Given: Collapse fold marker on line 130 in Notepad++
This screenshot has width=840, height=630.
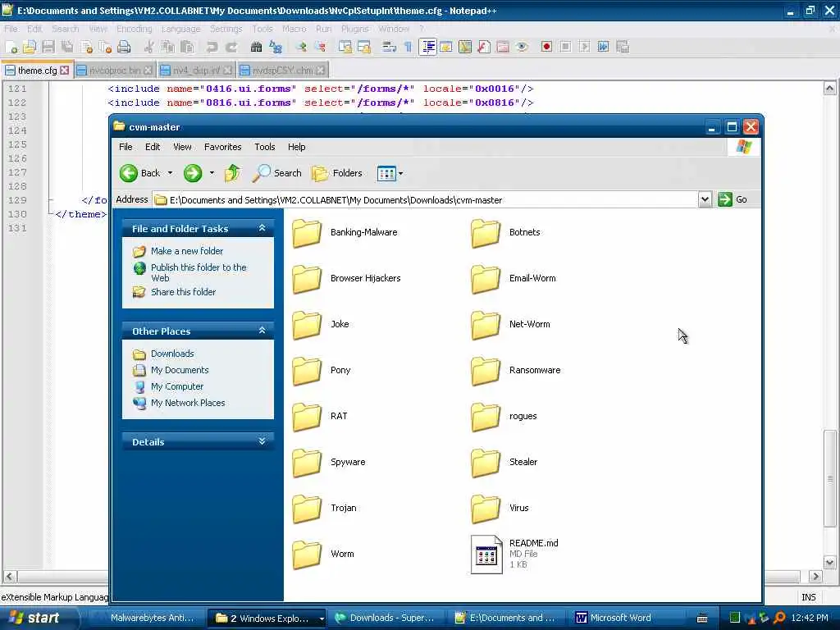Looking at the screenshot, I should coord(50,214).
